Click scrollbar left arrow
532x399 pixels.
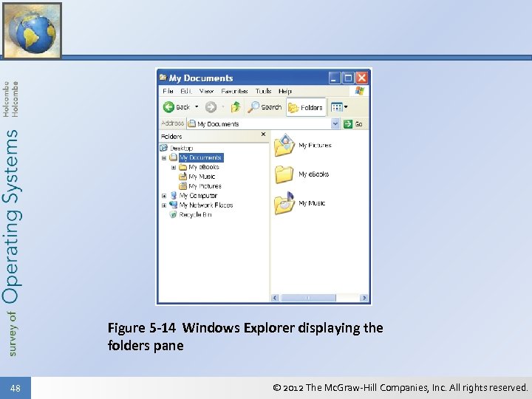coord(275,298)
